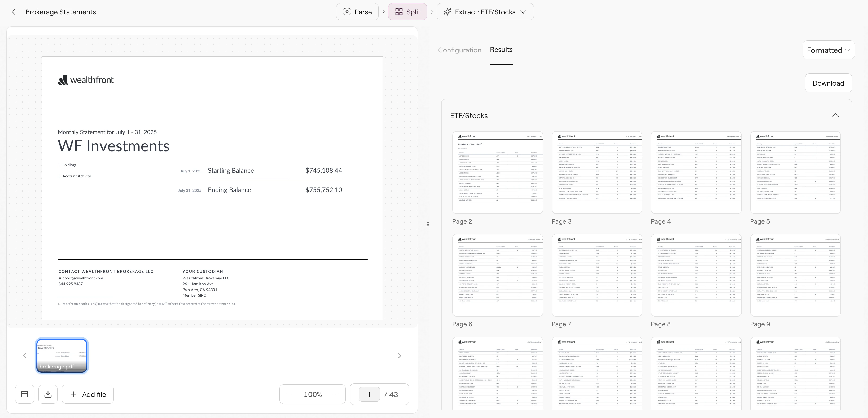Select the Parse step icon
868x418 pixels.
coord(347,11)
